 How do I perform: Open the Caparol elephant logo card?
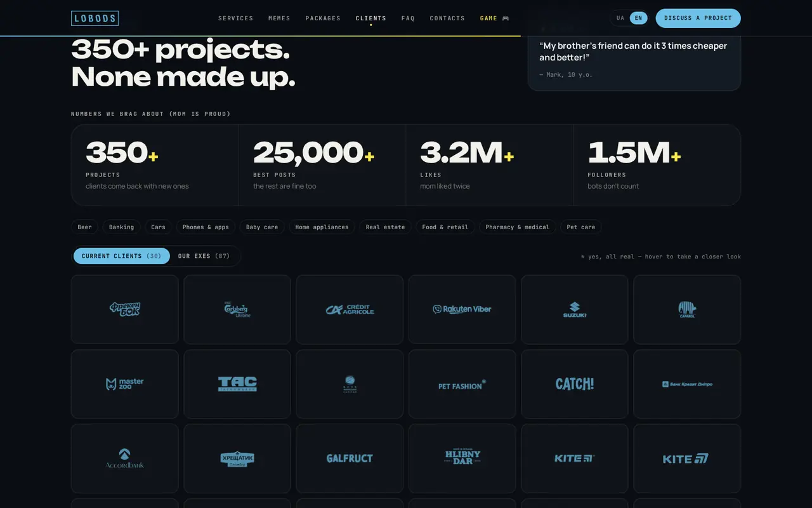tap(687, 309)
